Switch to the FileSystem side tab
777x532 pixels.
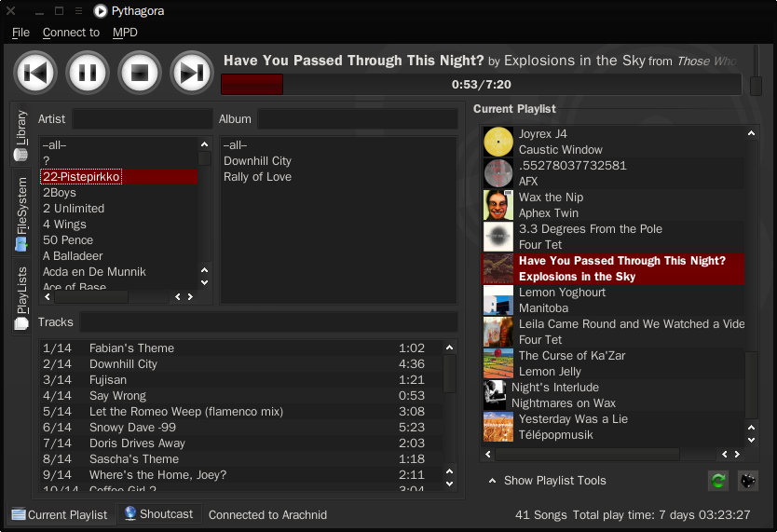point(20,213)
